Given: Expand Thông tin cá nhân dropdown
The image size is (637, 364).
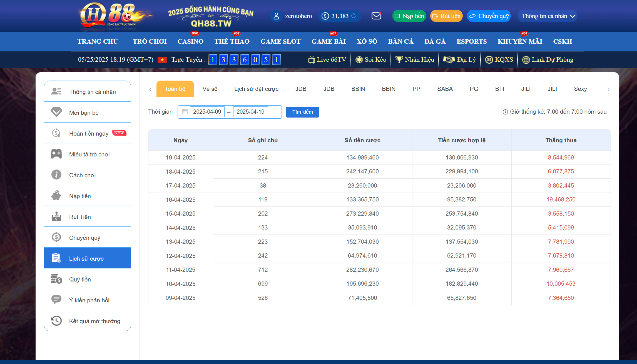Looking at the screenshot, I should [548, 16].
